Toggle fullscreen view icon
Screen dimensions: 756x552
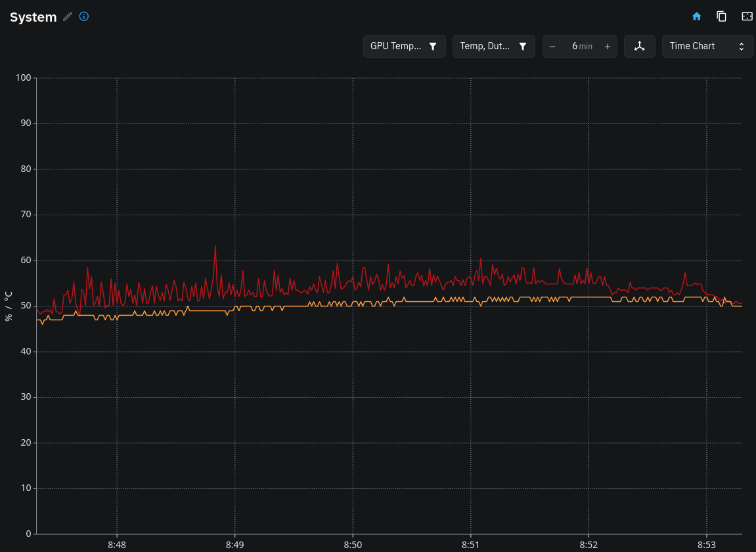coord(747,16)
